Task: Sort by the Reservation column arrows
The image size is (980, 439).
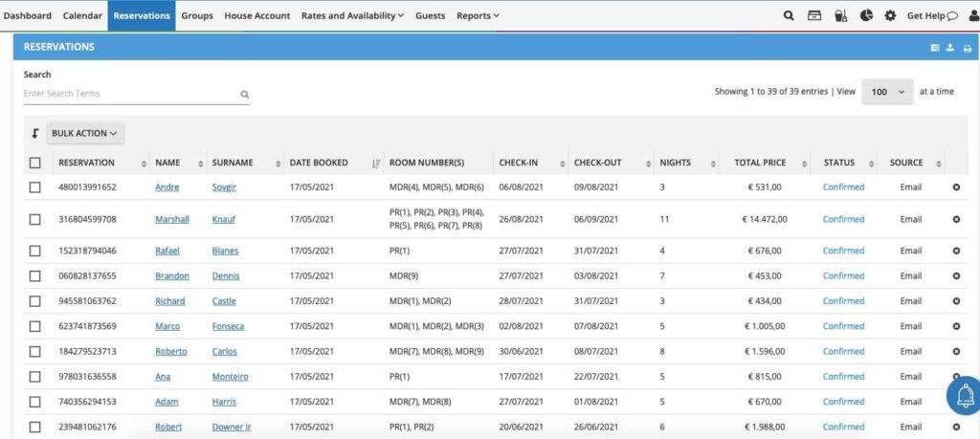Action: click(144, 164)
